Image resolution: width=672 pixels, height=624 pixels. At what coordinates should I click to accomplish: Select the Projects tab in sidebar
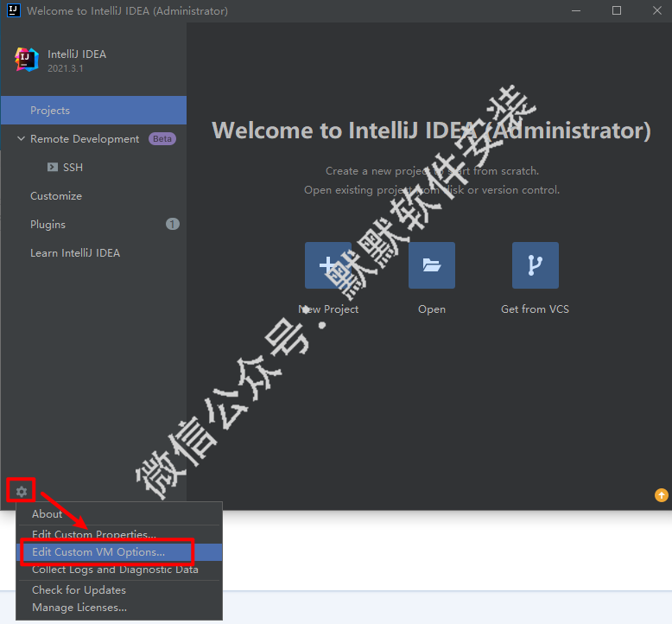[93, 111]
